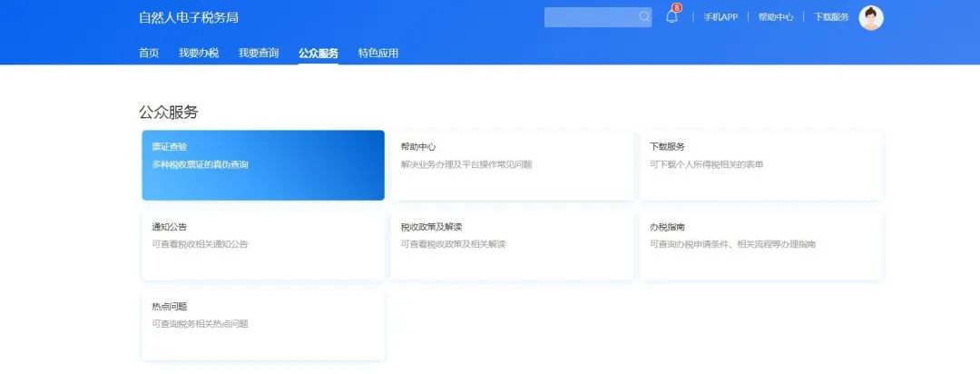Open the 通知公告 card
Viewport: 980px width, 374px height.
263,245
